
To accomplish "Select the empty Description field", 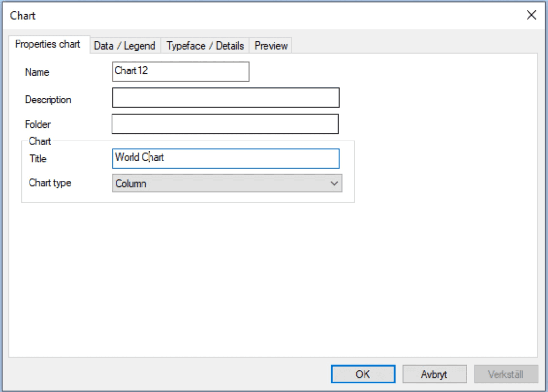I will [x=226, y=98].
